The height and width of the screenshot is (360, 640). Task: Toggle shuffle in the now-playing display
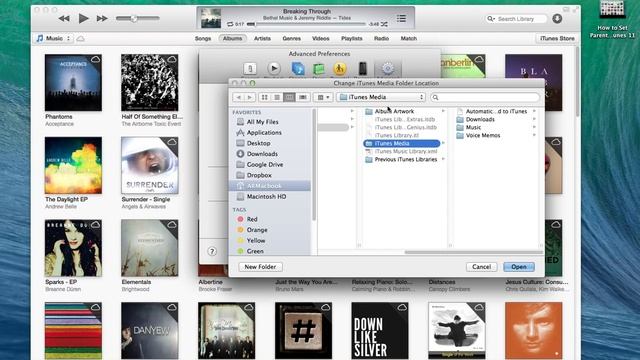tap(384, 24)
